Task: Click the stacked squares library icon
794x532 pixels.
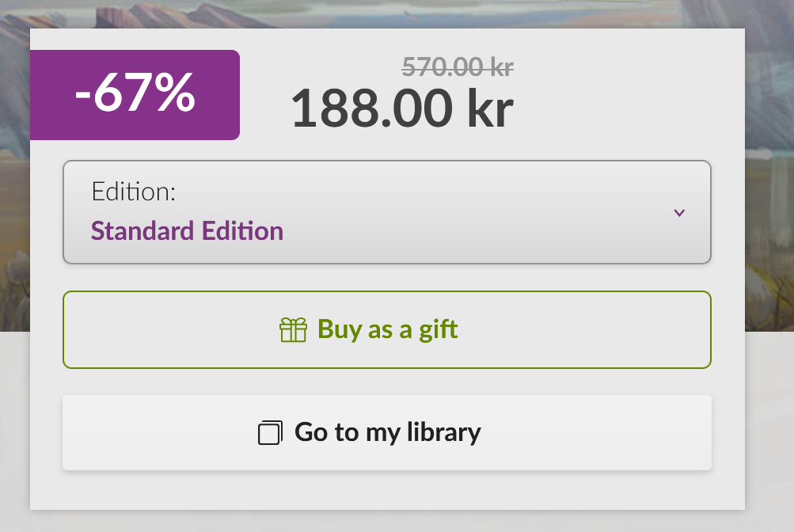Action: click(x=270, y=433)
